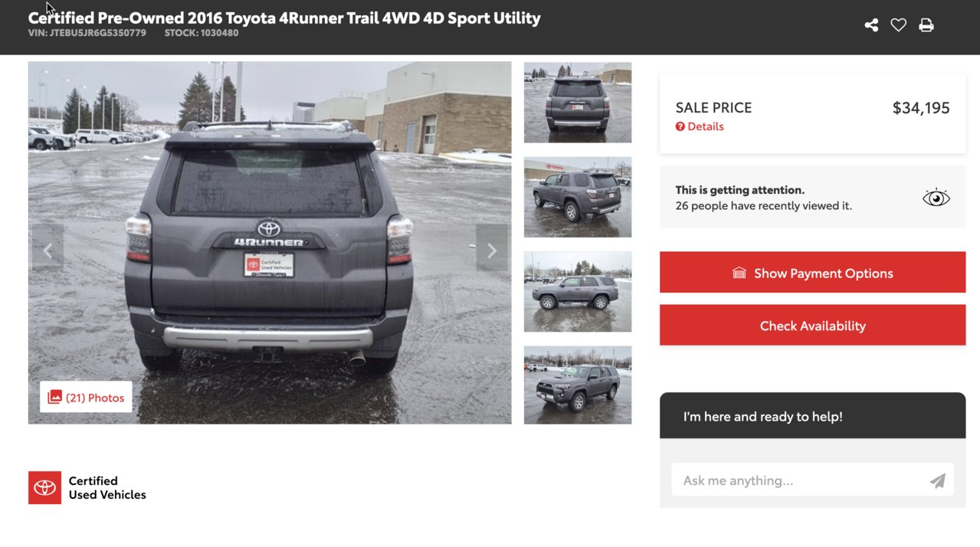Click Check Availability button
The image size is (980, 547).
(x=812, y=325)
